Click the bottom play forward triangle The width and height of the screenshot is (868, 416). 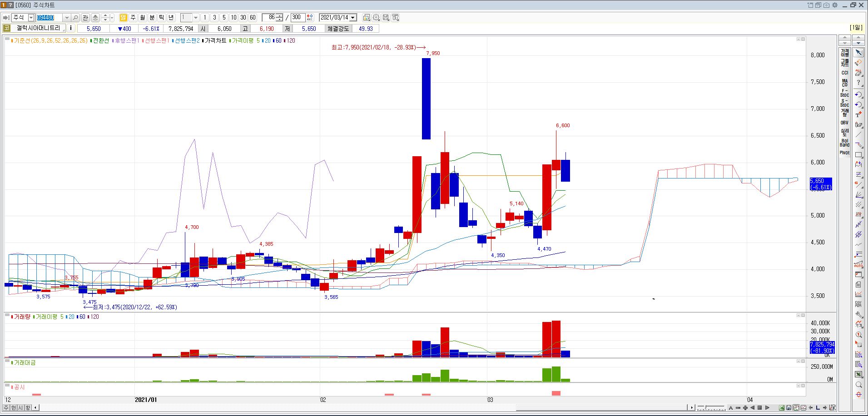767,408
